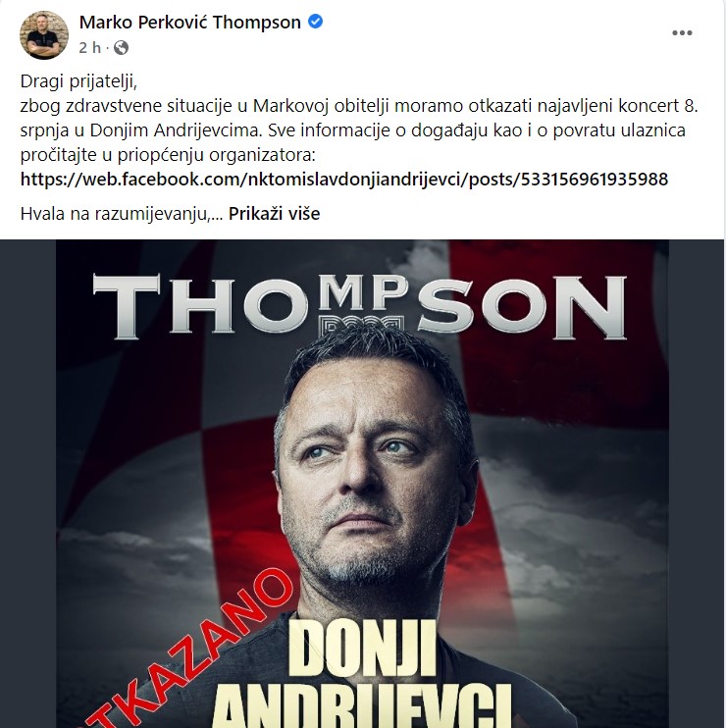The height and width of the screenshot is (728, 726).
Task: Click the globe public-audience icon
Action: click(121, 47)
